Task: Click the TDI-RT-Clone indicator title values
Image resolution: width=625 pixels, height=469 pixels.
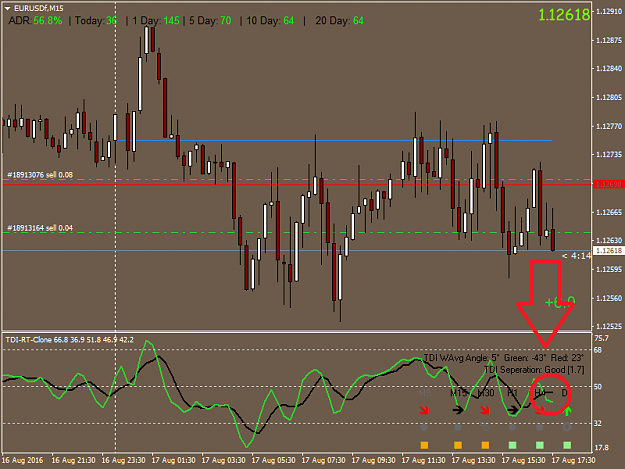Action: click(x=70, y=340)
